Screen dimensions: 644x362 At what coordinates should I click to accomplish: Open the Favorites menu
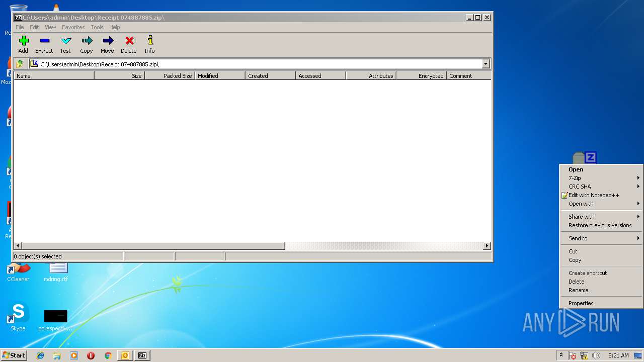(73, 27)
